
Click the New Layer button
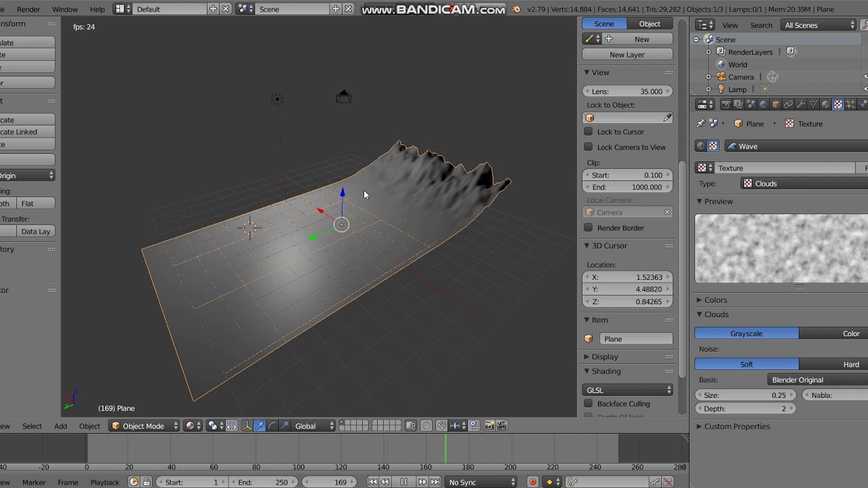coord(627,54)
